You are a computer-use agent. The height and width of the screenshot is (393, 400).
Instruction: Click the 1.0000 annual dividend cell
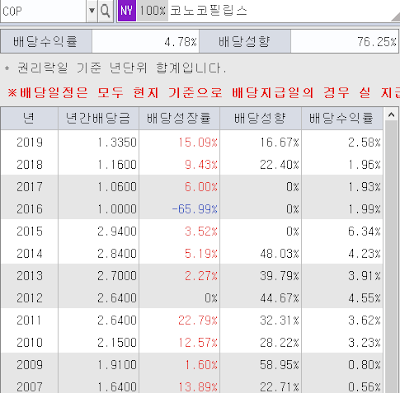click(x=99, y=209)
